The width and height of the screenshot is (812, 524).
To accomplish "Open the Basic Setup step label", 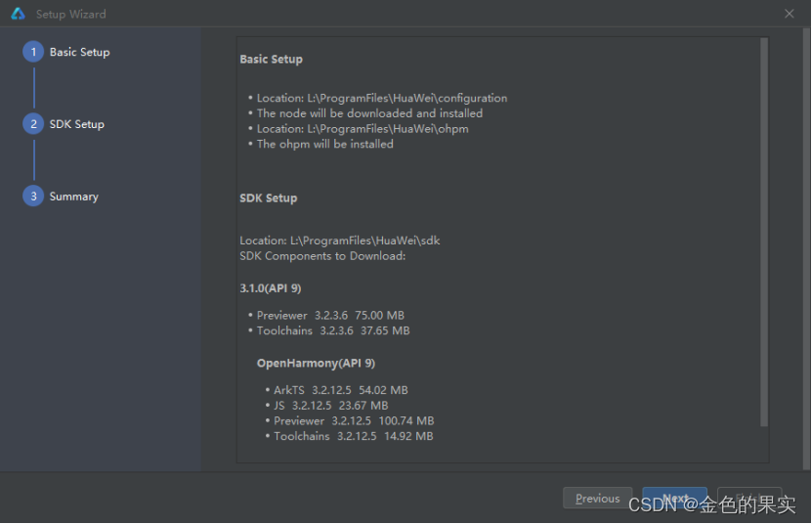I will tap(80, 53).
